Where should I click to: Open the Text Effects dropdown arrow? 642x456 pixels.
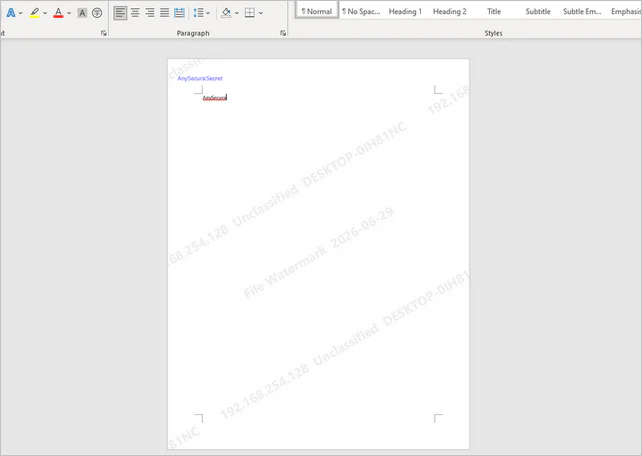(20, 13)
